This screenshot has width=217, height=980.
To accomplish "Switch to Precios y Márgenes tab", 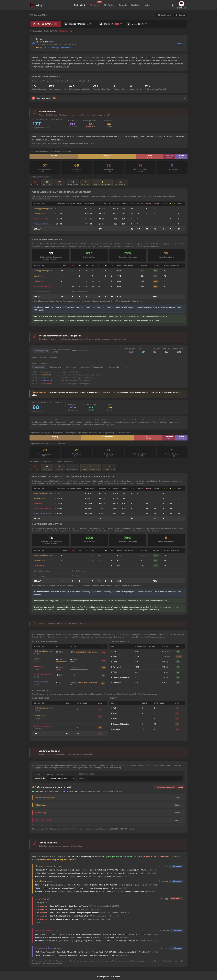I will 79,24.
